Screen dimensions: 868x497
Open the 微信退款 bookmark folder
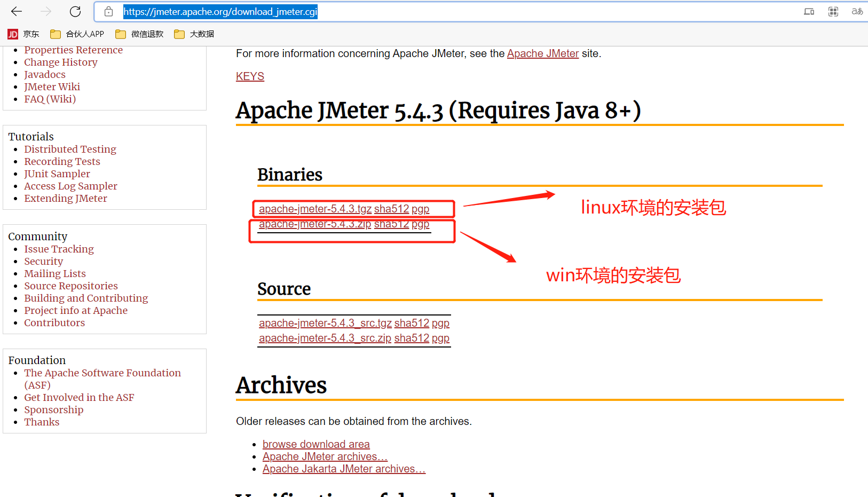pyautogui.click(x=139, y=34)
